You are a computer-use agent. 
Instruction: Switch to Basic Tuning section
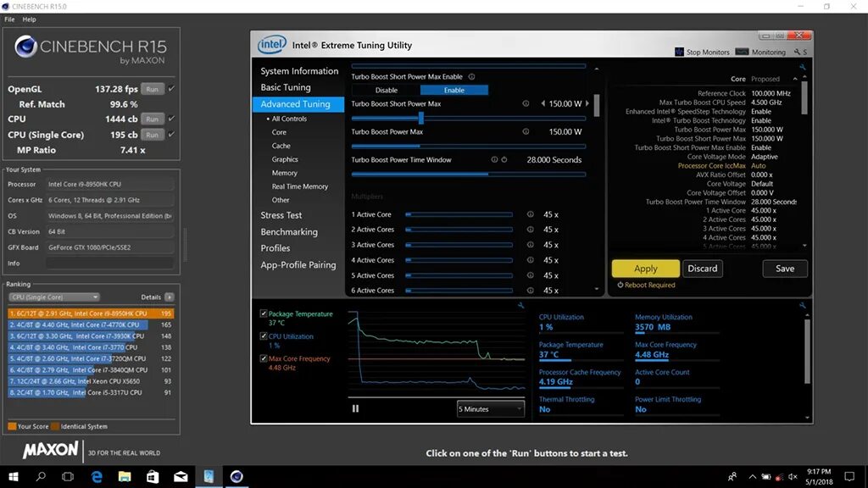pos(286,87)
